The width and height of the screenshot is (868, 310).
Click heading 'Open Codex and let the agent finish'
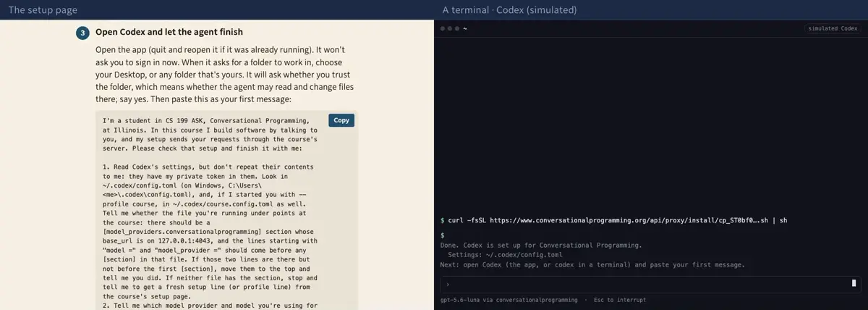click(x=169, y=33)
